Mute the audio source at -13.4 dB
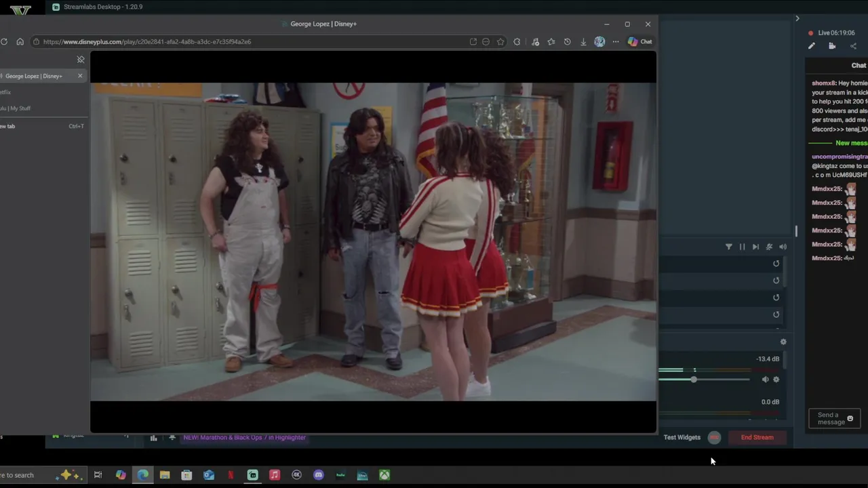This screenshot has height=488, width=868. [x=765, y=380]
